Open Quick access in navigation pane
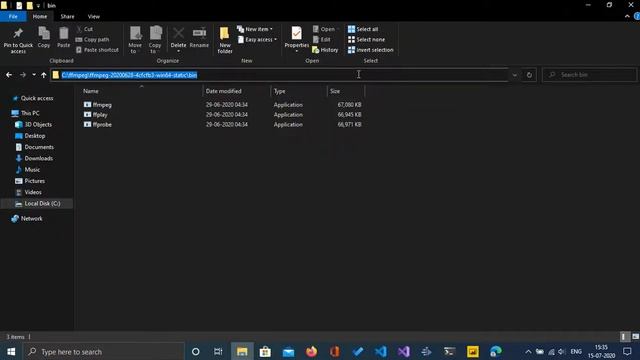Screen dimensions: 640x360 point(37,98)
